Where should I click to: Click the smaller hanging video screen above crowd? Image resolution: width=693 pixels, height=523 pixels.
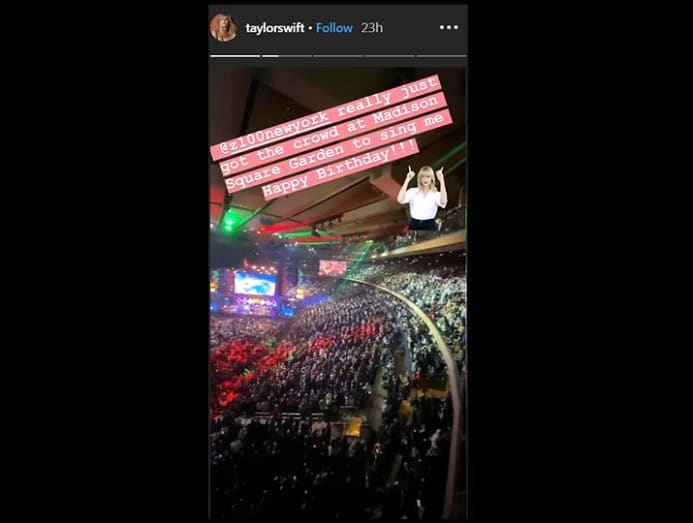333,267
